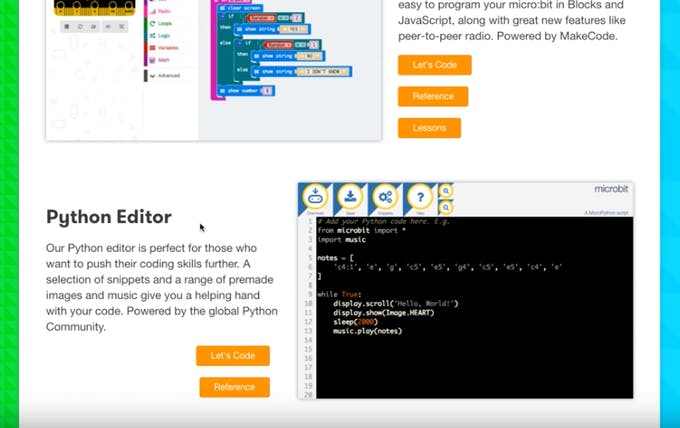680x428 pixels.
Task: Click code line 'music.play(notes)'
Action: [367, 331]
